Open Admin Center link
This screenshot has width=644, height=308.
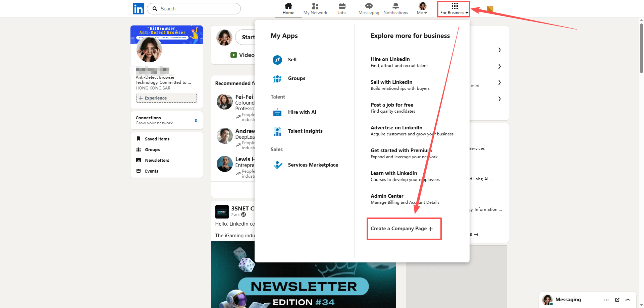(405, 199)
